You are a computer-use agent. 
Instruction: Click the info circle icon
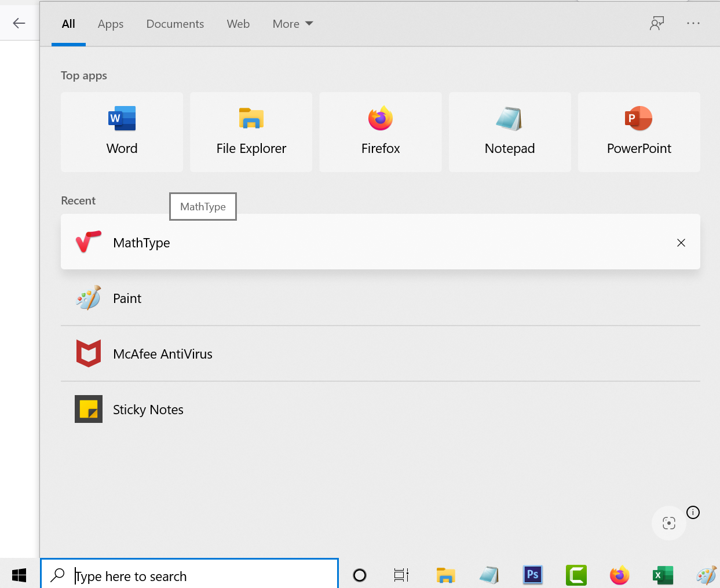pyautogui.click(x=693, y=512)
